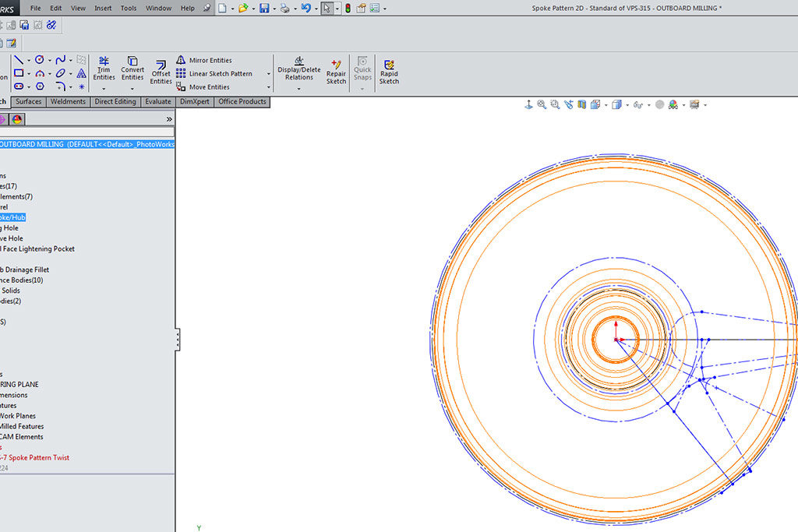The width and height of the screenshot is (798, 532).
Task: Click the Previous View icon
Action: click(x=568, y=104)
